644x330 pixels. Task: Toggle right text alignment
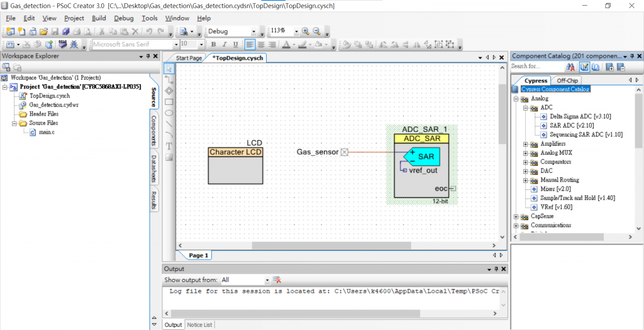tap(272, 45)
